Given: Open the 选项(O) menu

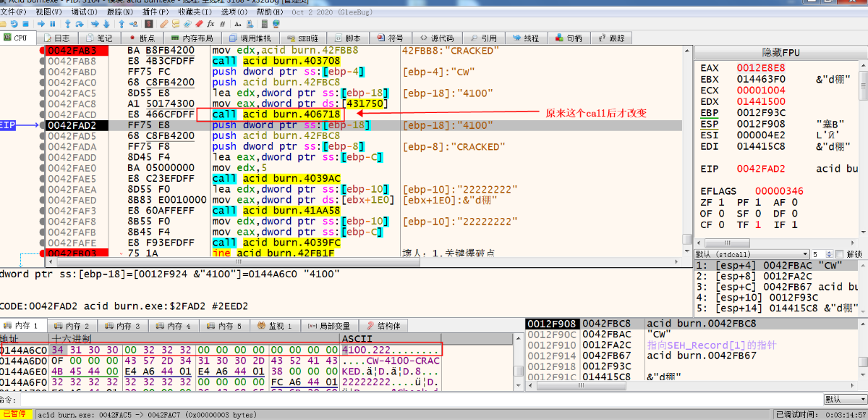Looking at the screenshot, I should coord(234,12).
